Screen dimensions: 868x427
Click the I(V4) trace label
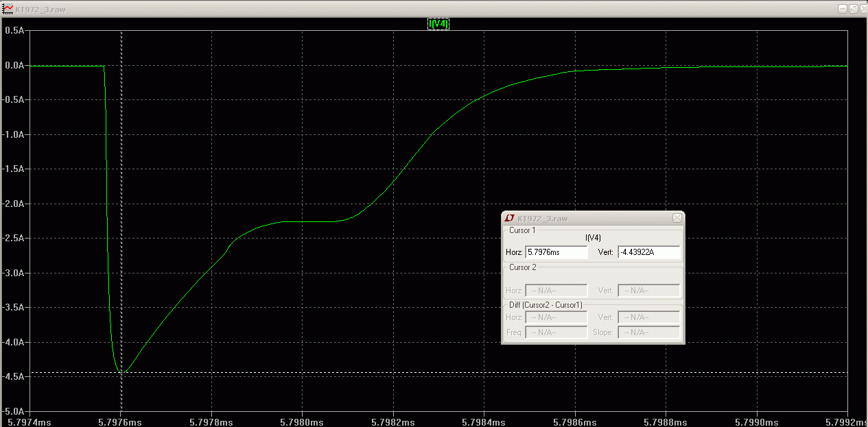coord(438,24)
